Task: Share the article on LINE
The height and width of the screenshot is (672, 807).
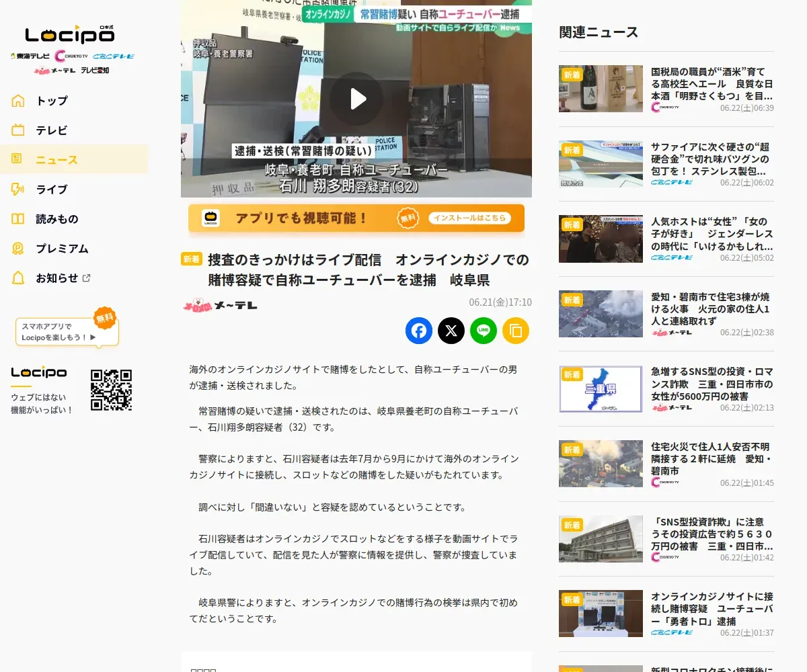Action: (x=484, y=331)
